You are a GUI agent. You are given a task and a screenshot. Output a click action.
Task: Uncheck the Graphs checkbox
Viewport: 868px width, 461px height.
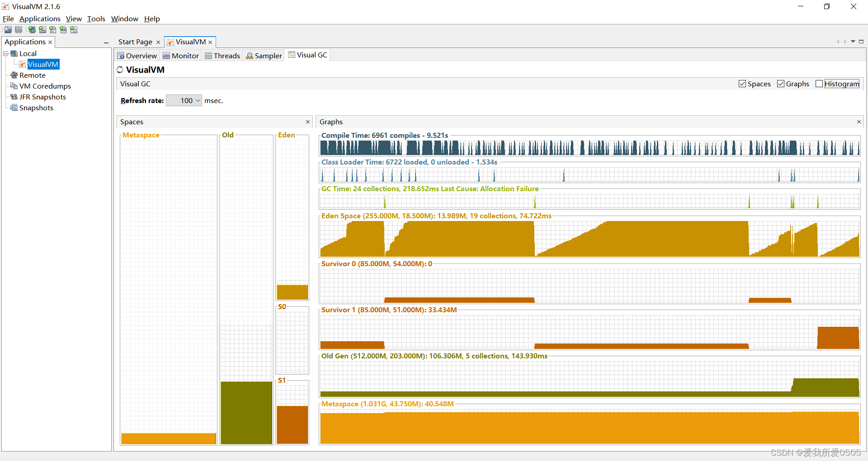pos(781,84)
